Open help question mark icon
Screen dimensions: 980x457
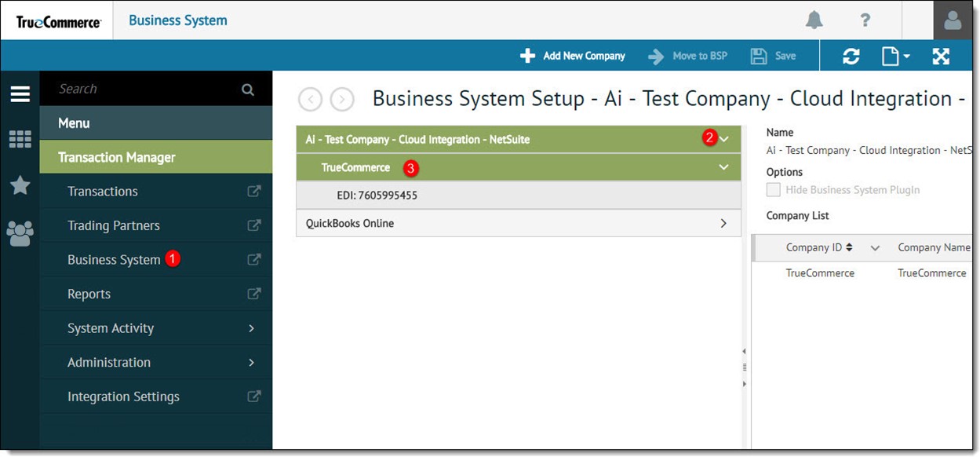[x=865, y=20]
